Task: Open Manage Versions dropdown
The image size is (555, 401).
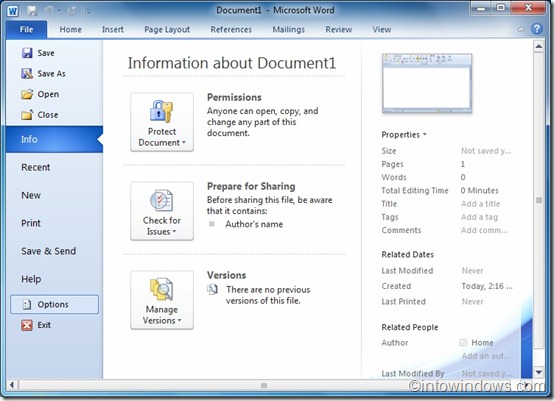Action: click(x=162, y=300)
